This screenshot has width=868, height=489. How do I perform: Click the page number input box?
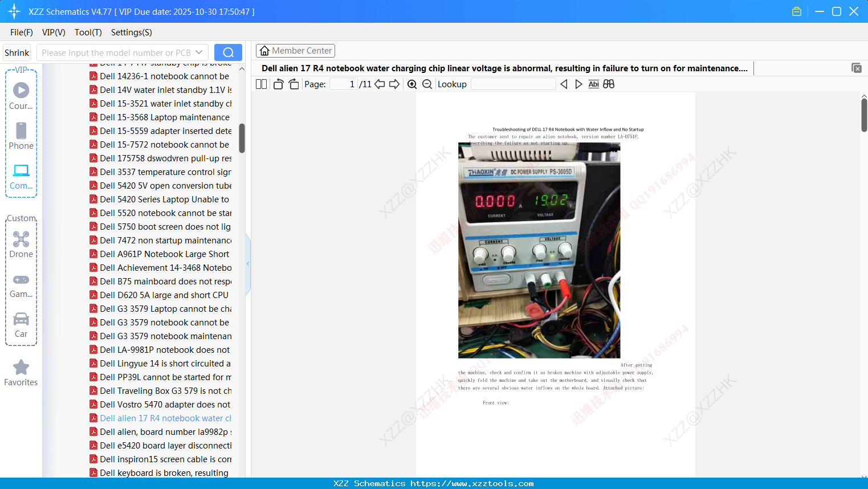pos(344,84)
